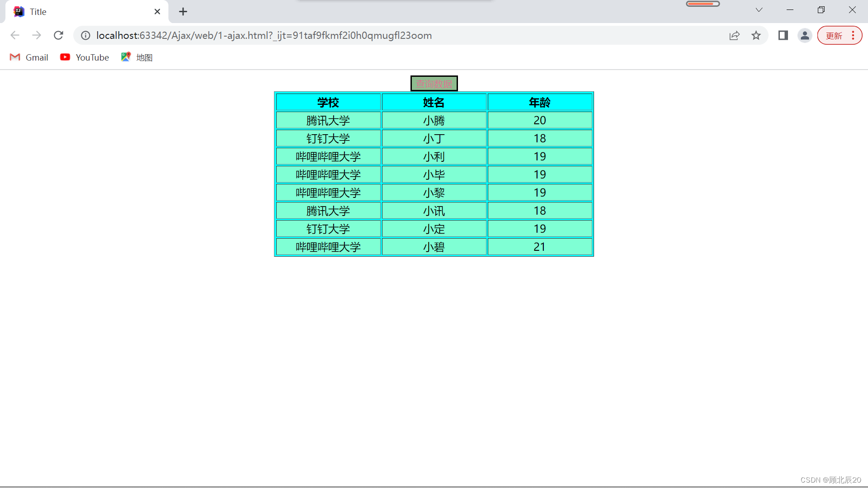Click the forward navigation arrow

(x=37, y=35)
